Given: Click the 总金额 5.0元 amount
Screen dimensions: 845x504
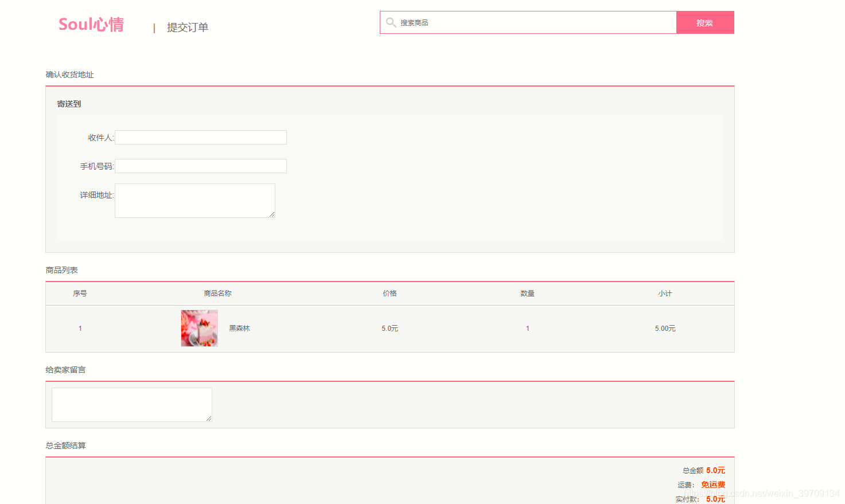Looking at the screenshot, I should coord(715,470).
